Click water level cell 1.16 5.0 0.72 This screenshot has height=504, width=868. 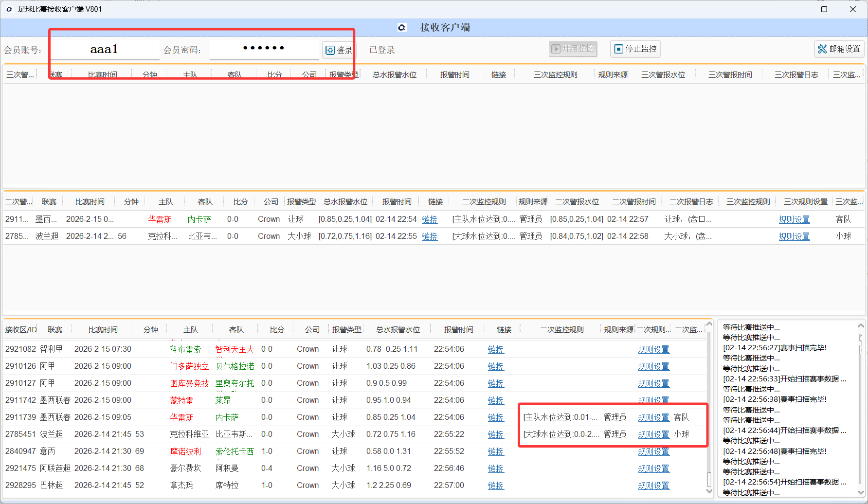tap(389, 468)
